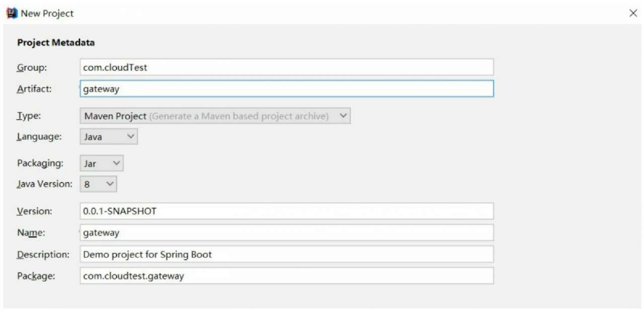Expand the Java Version dropdown showing 8
Image resolution: width=644 pixels, height=310 pixels.
click(x=98, y=184)
